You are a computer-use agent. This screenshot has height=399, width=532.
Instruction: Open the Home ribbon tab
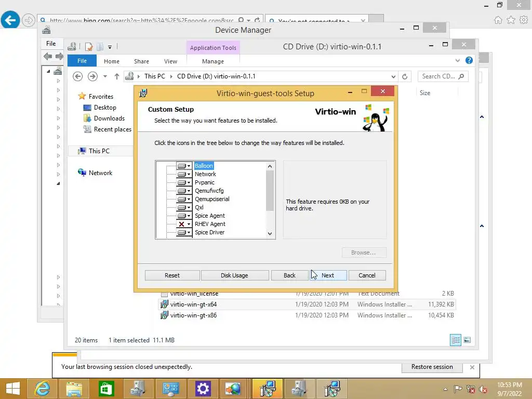coord(112,61)
